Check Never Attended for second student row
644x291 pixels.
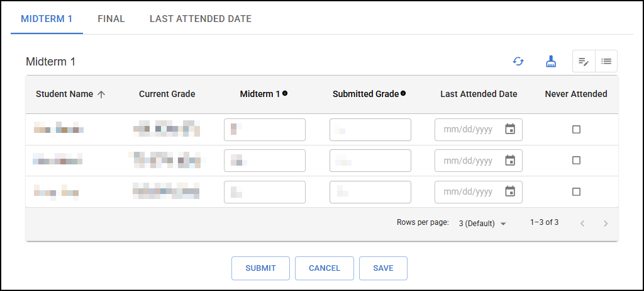[576, 161]
